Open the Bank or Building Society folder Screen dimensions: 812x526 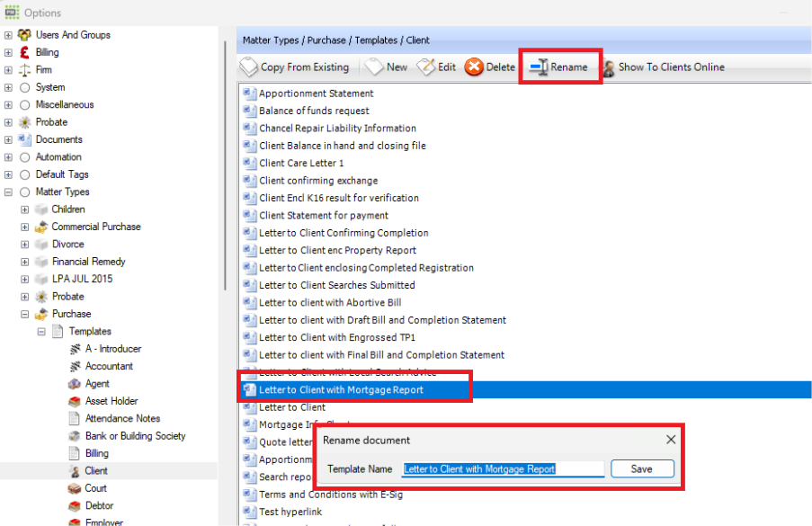[135, 436]
